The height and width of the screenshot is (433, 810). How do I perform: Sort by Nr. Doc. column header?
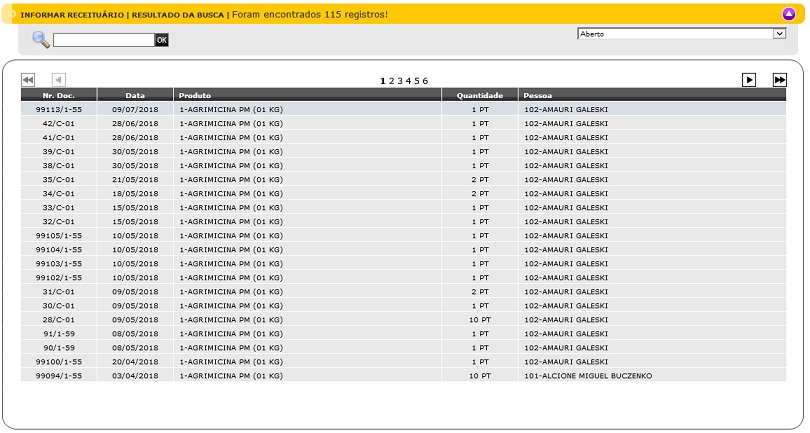59,95
